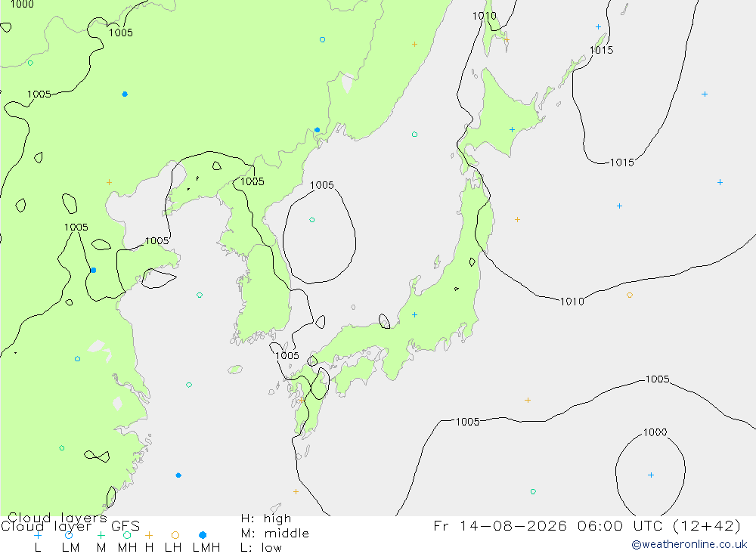Click green circle inside Sea of Japan 1005 contour

click(312, 220)
